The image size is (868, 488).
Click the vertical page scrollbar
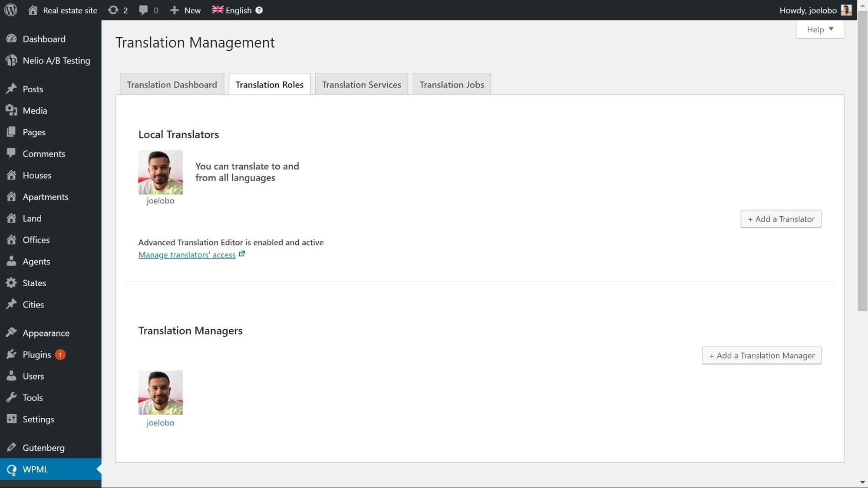click(862, 160)
